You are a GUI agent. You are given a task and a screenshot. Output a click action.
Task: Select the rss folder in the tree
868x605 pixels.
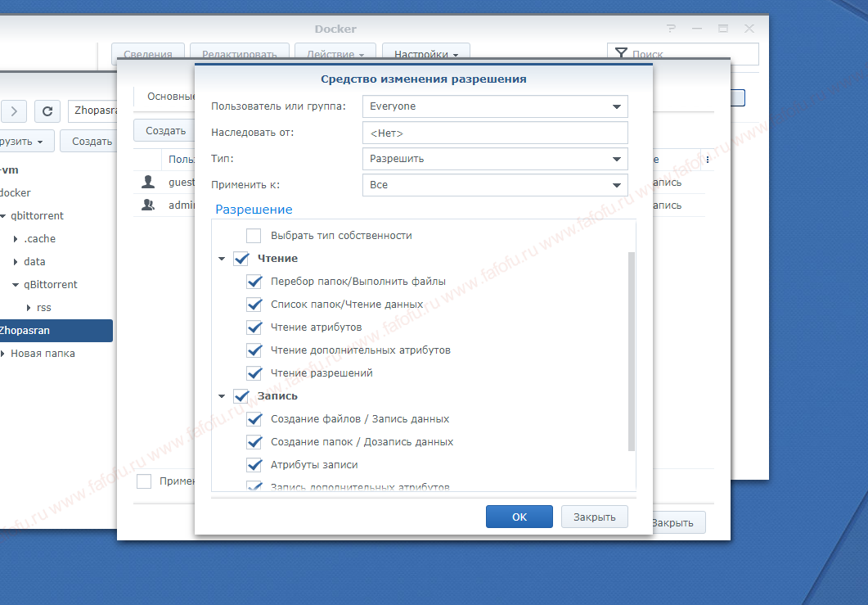tap(43, 308)
